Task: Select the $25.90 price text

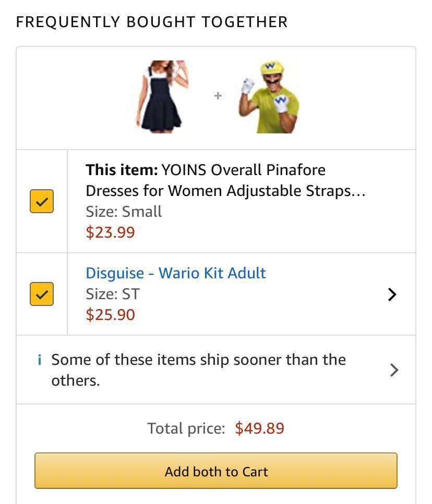Action: 111,314
